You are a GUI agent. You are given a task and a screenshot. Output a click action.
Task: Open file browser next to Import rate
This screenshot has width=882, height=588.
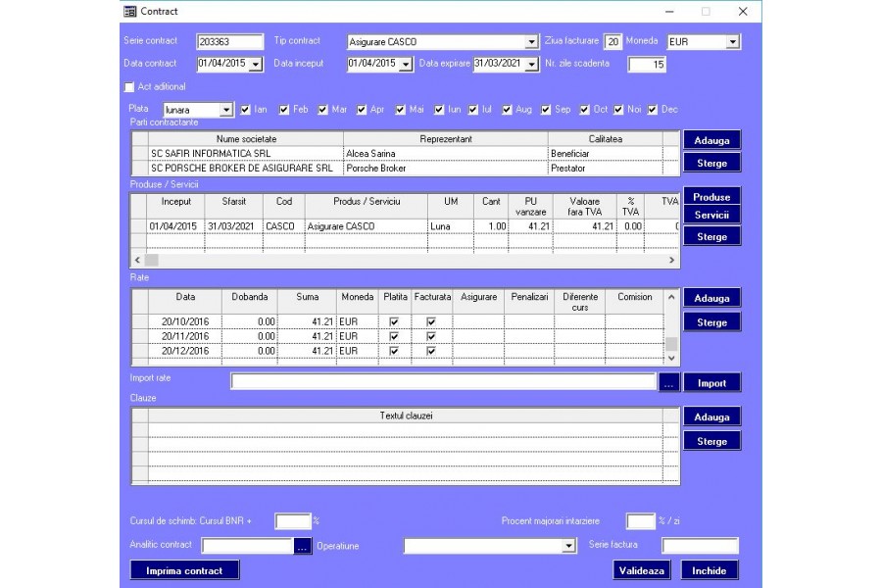[x=668, y=383]
